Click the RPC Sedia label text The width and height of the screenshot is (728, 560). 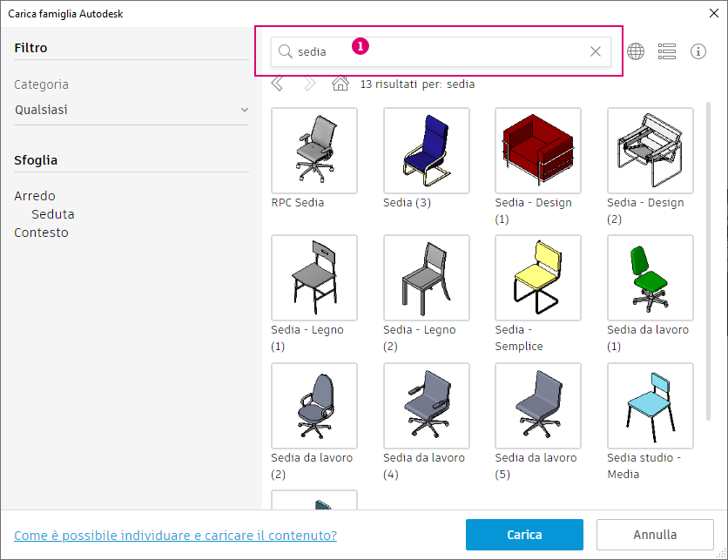click(x=298, y=203)
